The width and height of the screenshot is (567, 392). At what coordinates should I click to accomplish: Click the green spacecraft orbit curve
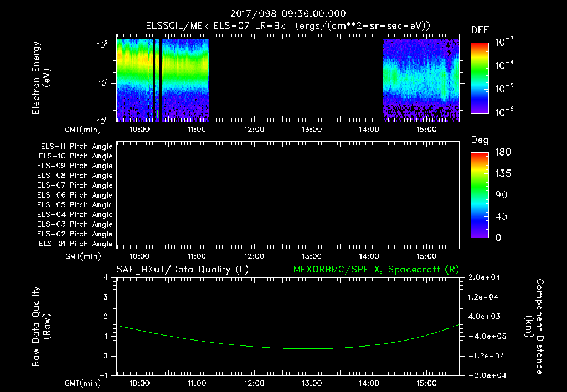[x=288, y=348]
